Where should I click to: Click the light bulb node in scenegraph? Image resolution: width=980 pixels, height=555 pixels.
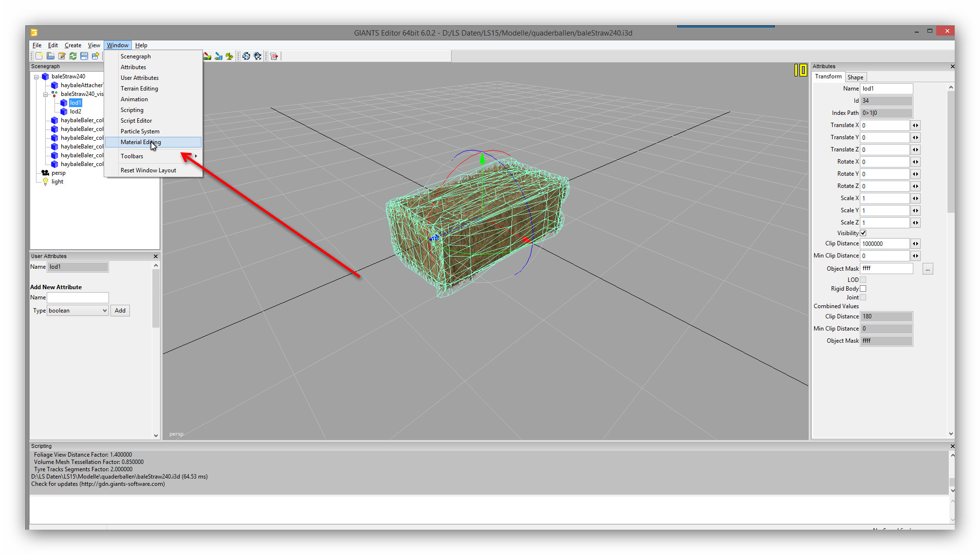coord(46,182)
